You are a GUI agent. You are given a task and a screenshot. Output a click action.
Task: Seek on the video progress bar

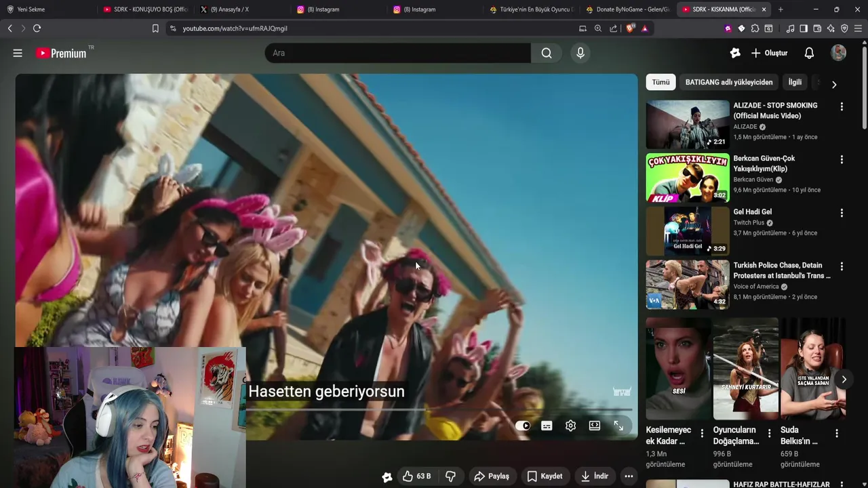[439, 409]
